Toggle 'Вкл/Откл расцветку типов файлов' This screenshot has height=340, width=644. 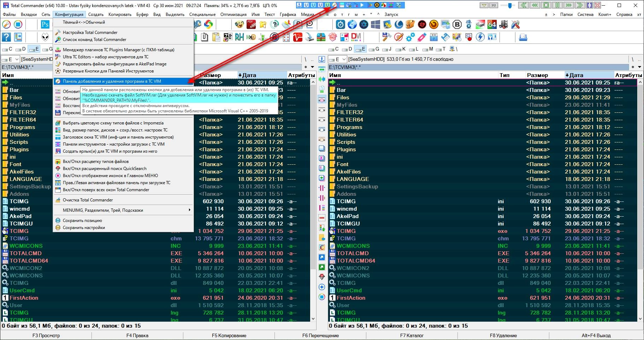point(123,162)
